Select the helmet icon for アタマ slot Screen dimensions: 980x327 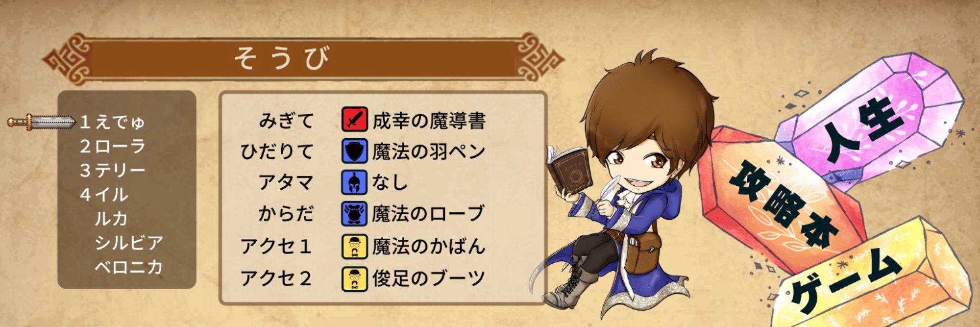pyautogui.click(x=354, y=182)
